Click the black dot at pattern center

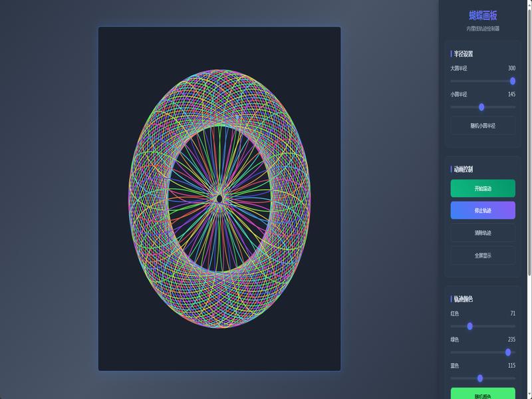click(x=219, y=198)
